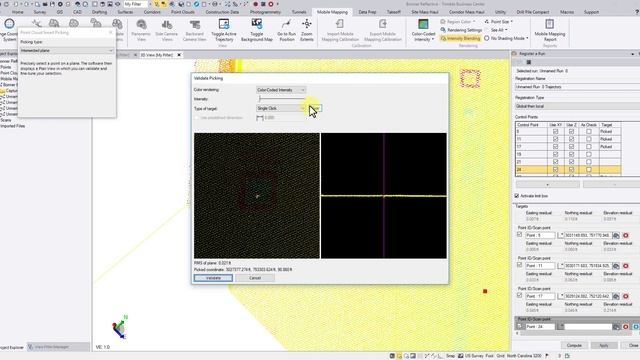Viewport: 640px width, 360px height.
Task: Close the 3D View (My Filter) tab
Action: 179,55
